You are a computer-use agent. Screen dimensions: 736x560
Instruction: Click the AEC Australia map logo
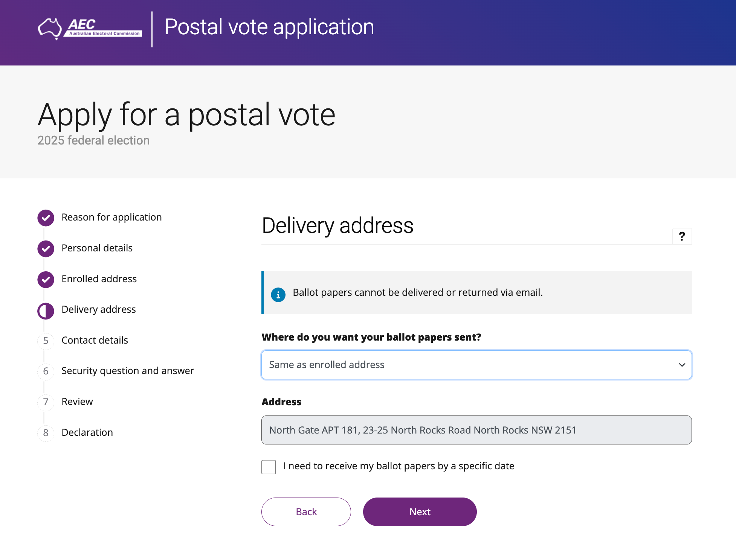coord(50,29)
